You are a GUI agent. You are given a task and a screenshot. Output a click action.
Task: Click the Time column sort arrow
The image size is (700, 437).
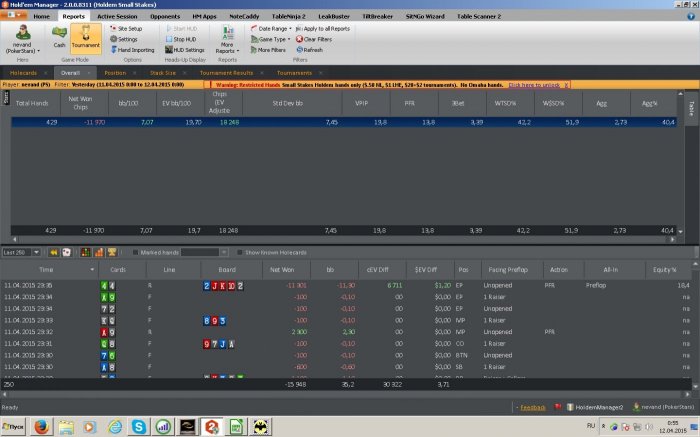point(92,270)
